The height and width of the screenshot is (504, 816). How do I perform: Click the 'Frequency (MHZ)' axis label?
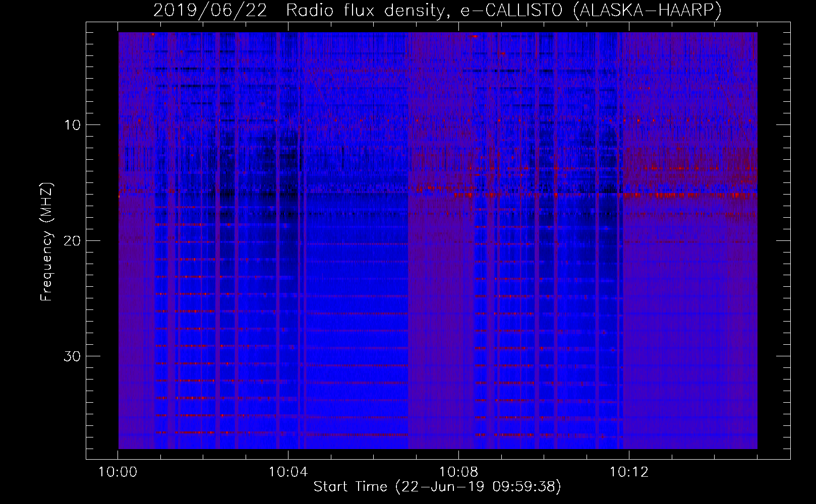[x=46, y=242]
